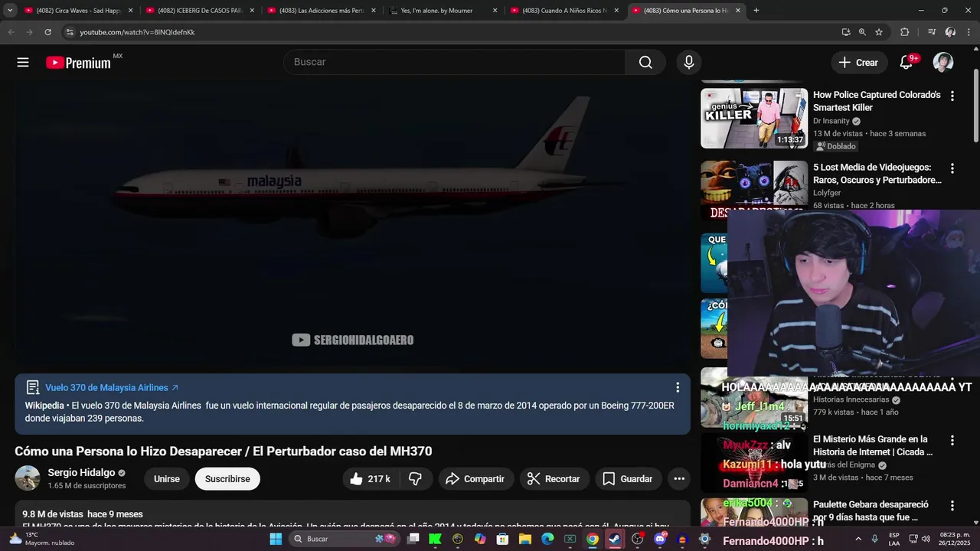Show hidden system tray icons
The width and height of the screenshot is (980, 551).
(858, 539)
